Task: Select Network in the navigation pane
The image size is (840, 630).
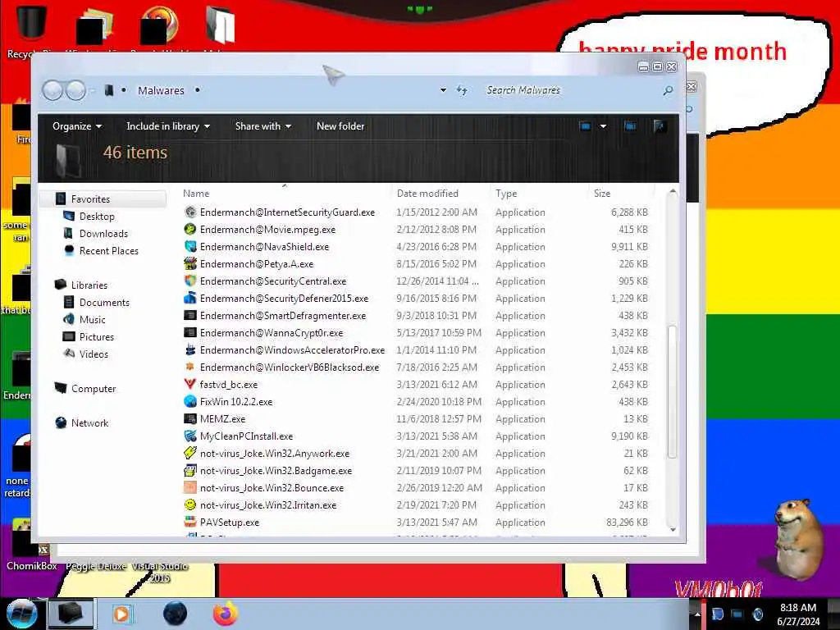Action: click(x=89, y=422)
